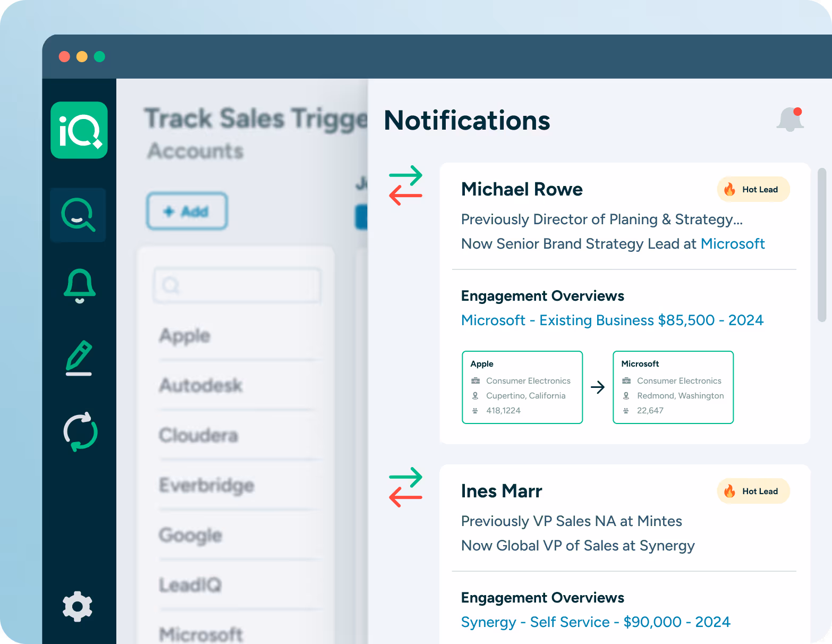Click the Apple company card

pyautogui.click(x=522, y=387)
